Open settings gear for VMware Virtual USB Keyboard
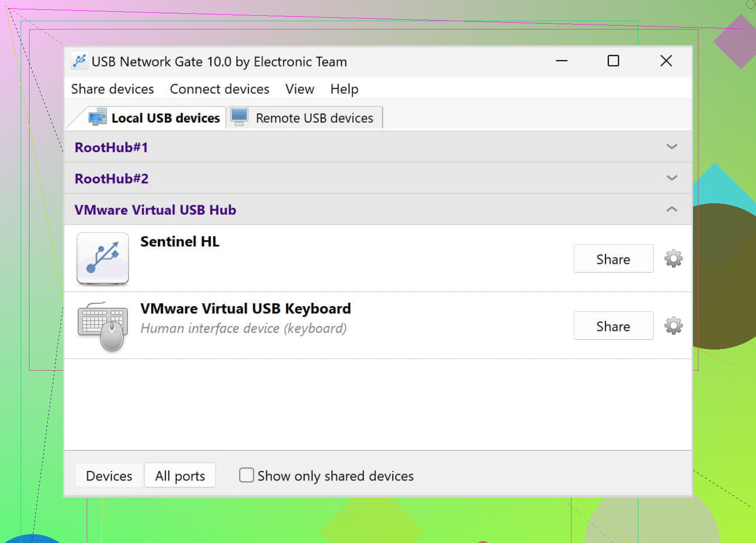Viewport: 756px width, 543px height. [673, 325]
